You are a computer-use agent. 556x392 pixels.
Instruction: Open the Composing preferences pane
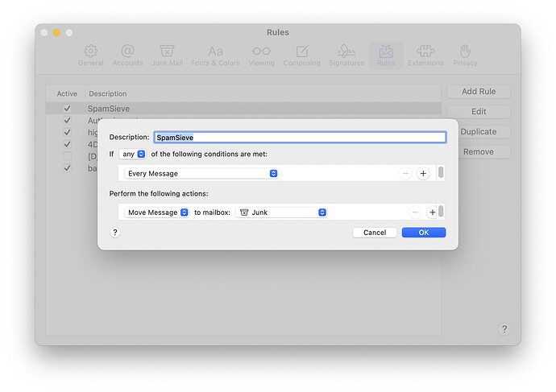tap(301, 56)
